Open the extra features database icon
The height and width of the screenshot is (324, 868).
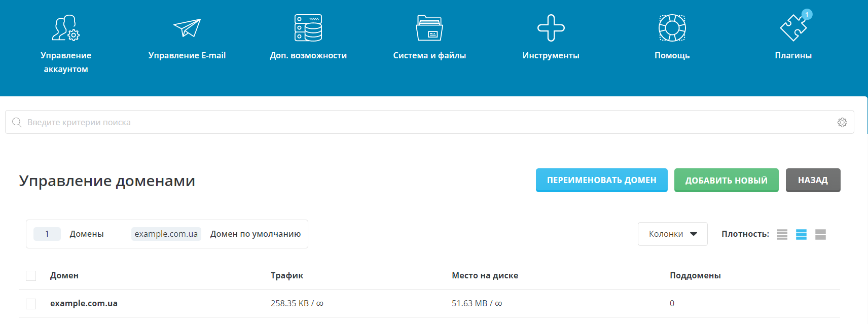point(308,28)
